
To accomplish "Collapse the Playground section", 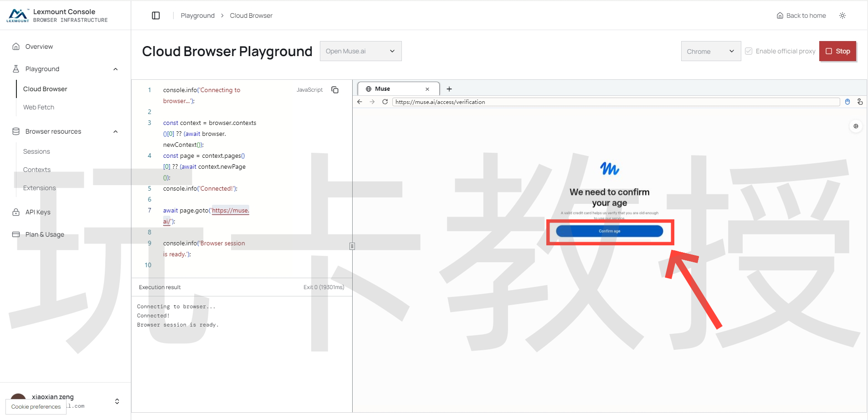I will click(115, 69).
